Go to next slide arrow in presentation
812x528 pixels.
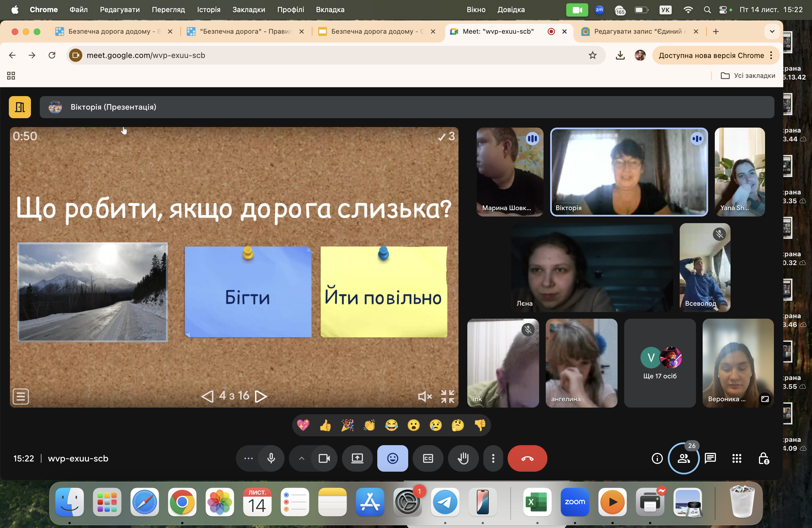point(261,396)
